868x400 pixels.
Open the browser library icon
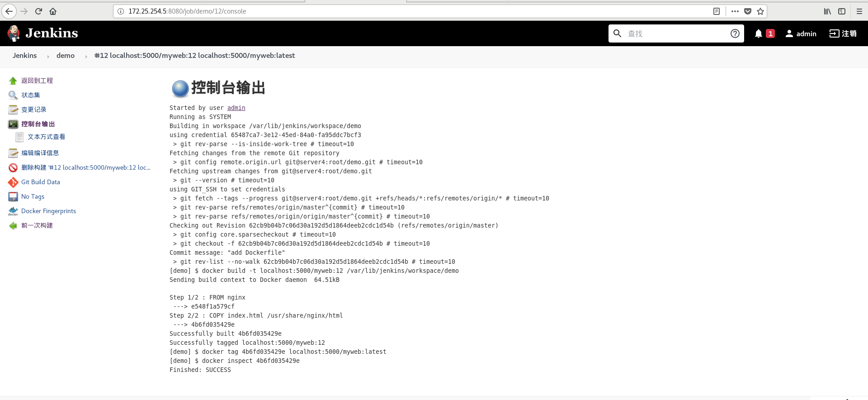click(827, 11)
